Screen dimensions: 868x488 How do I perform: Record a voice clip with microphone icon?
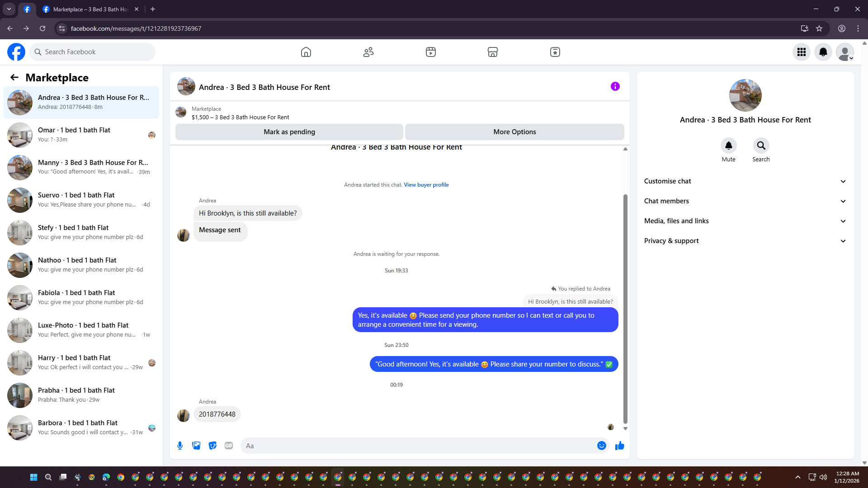tap(180, 446)
